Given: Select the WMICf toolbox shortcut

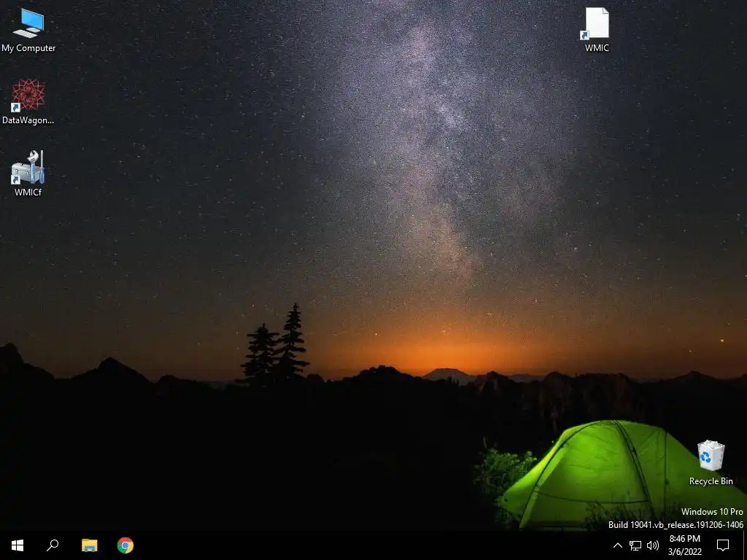Looking at the screenshot, I should [28, 174].
